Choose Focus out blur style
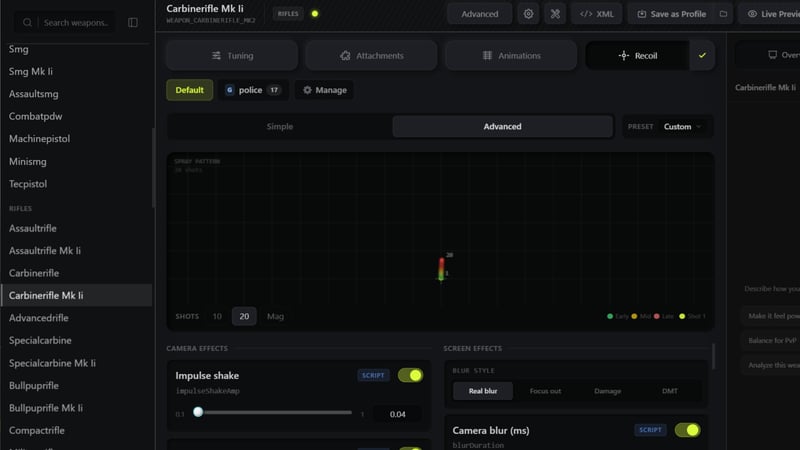 click(545, 391)
